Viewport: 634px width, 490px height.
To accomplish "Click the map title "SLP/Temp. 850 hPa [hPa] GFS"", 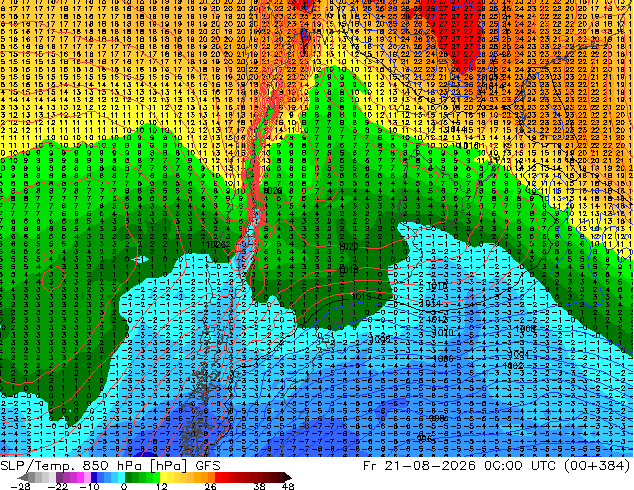I will tap(110, 466).
